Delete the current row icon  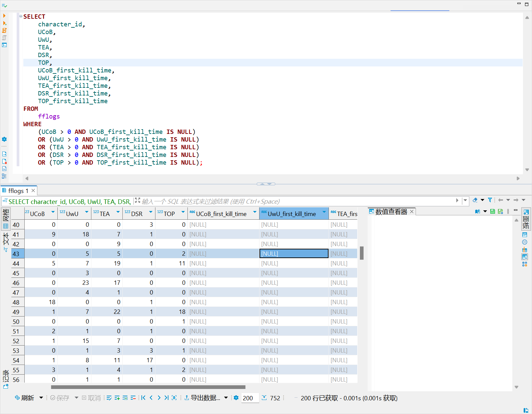[133, 398]
